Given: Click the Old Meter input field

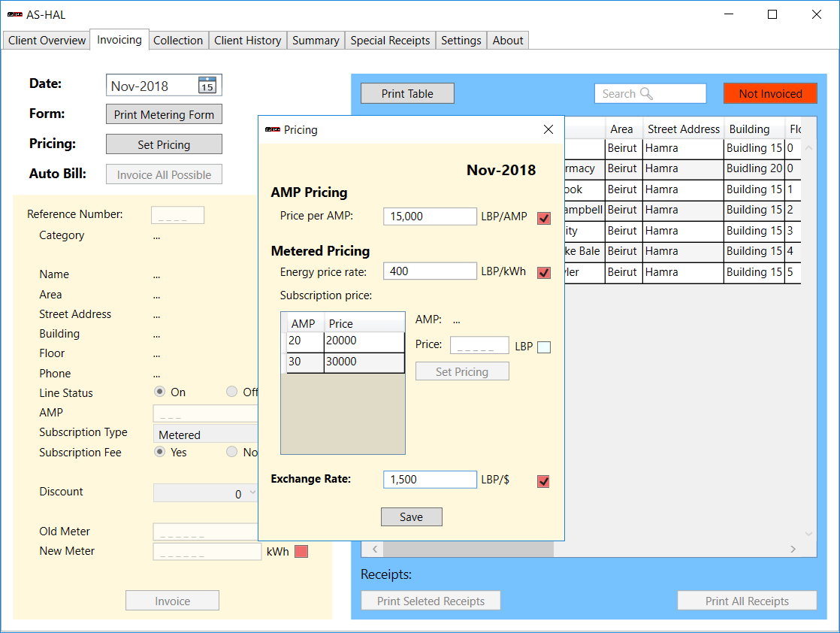Looking at the screenshot, I should 206,532.
